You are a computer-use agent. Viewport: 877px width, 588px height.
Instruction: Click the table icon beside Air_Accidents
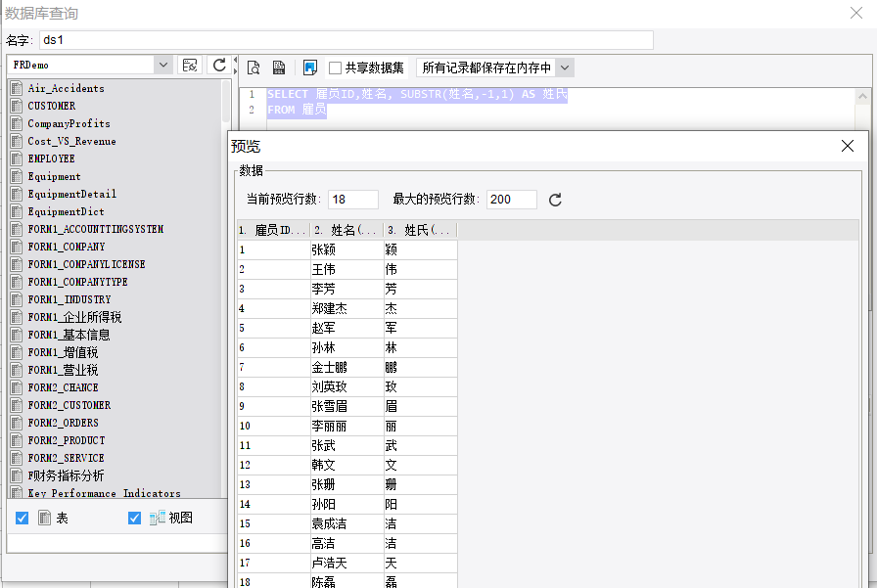[x=17, y=88]
